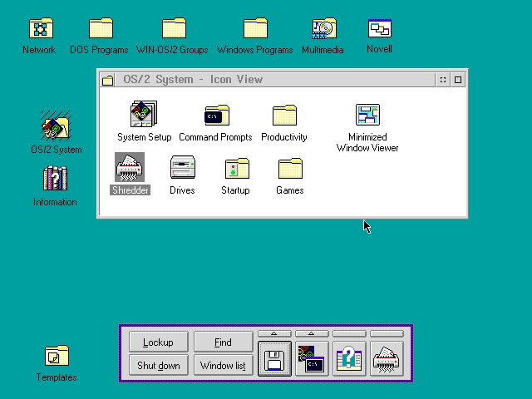Select the System Setup icon
532x399 pixels.
click(x=144, y=114)
